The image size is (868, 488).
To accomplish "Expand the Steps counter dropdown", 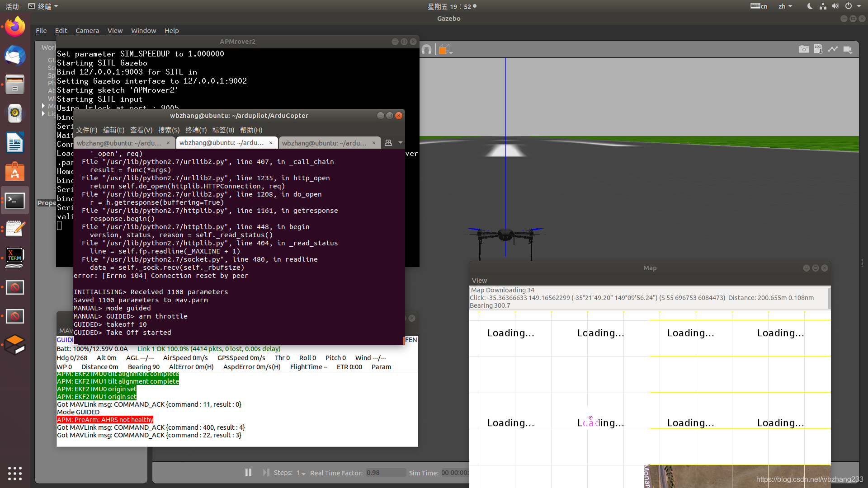I will [305, 473].
